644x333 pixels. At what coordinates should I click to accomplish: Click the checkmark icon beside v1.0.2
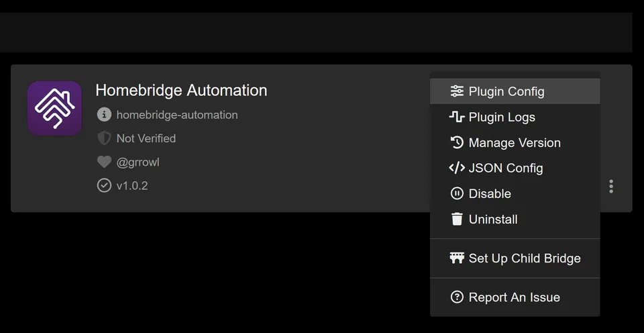coord(104,186)
